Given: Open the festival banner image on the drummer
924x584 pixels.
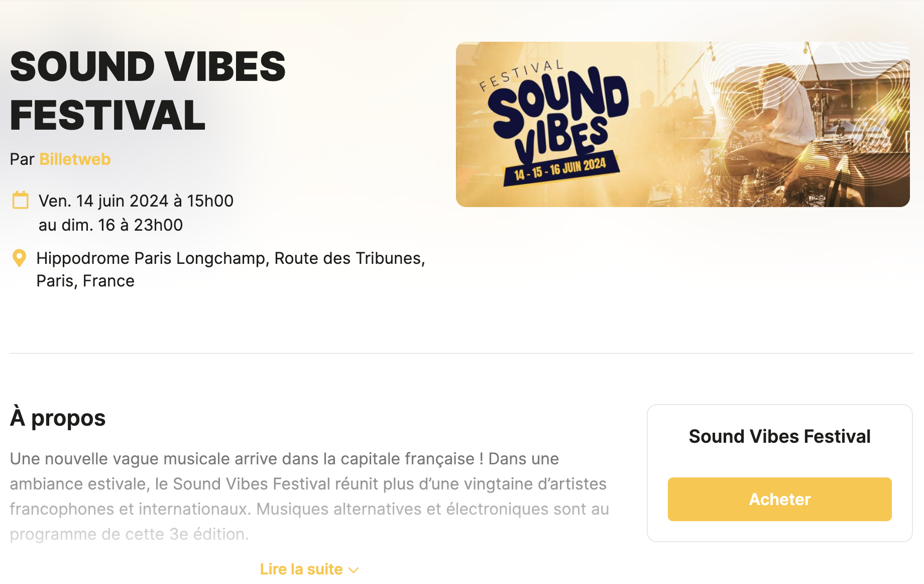Looking at the screenshot, I should 783,126.
